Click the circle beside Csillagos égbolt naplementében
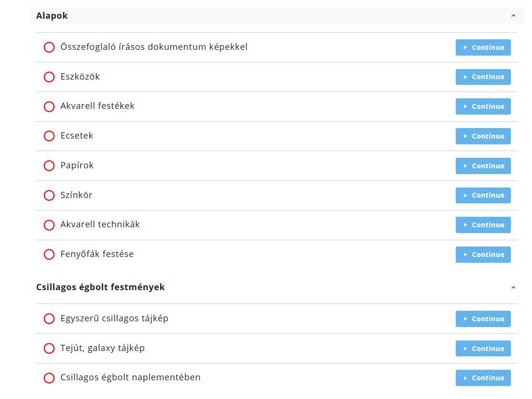The height and width of the screenshot is (399, 532). tap(49, 378)
